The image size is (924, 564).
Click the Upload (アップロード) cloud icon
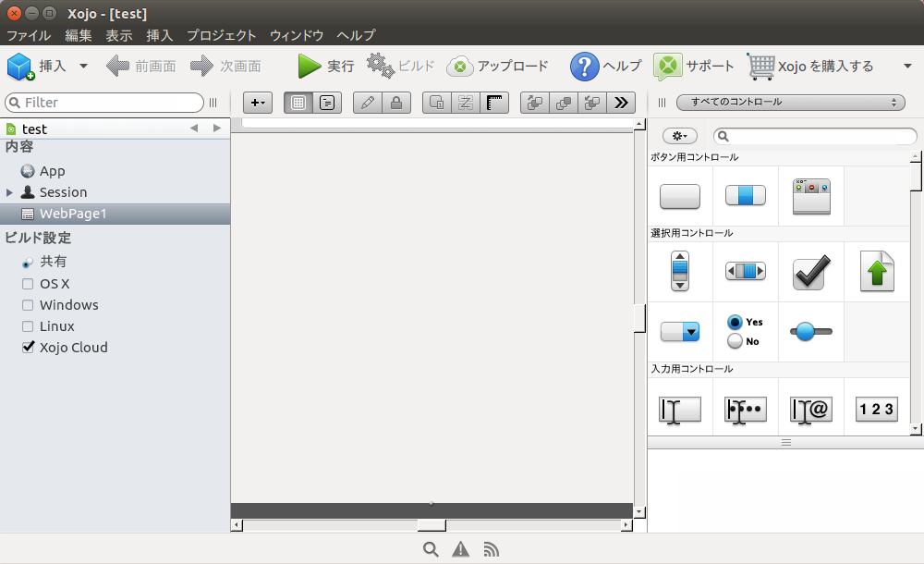460,67
